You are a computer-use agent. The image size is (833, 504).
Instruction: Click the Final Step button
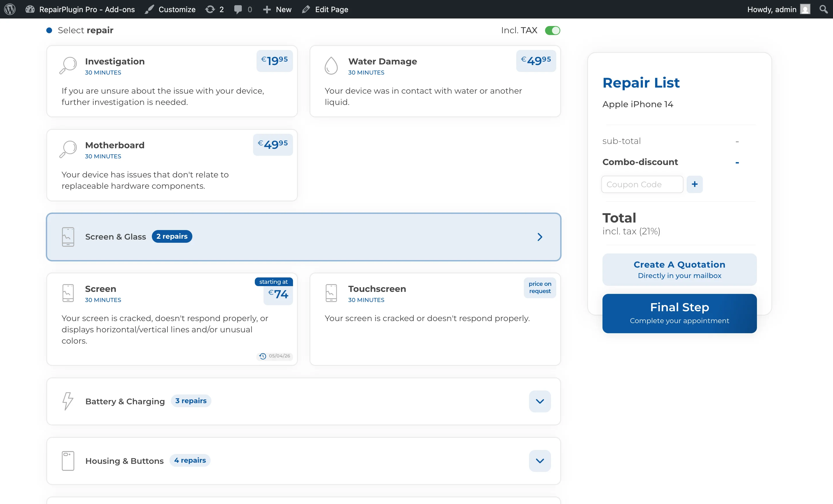click(x=679, y=313)
